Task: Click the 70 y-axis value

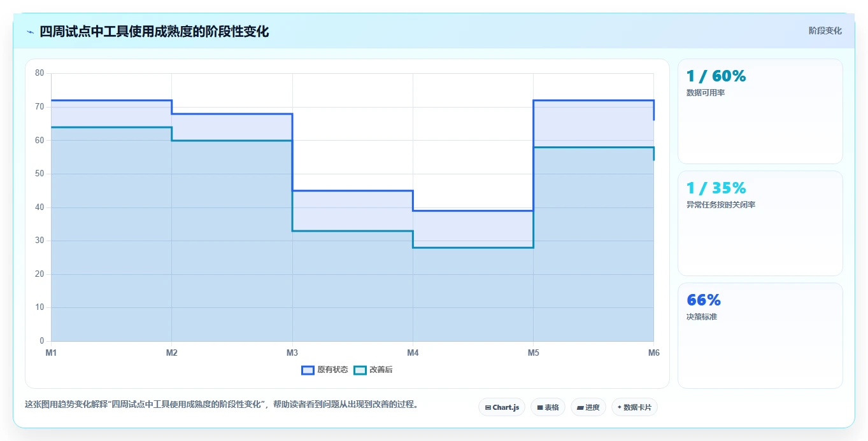Action: click(39, 107)
